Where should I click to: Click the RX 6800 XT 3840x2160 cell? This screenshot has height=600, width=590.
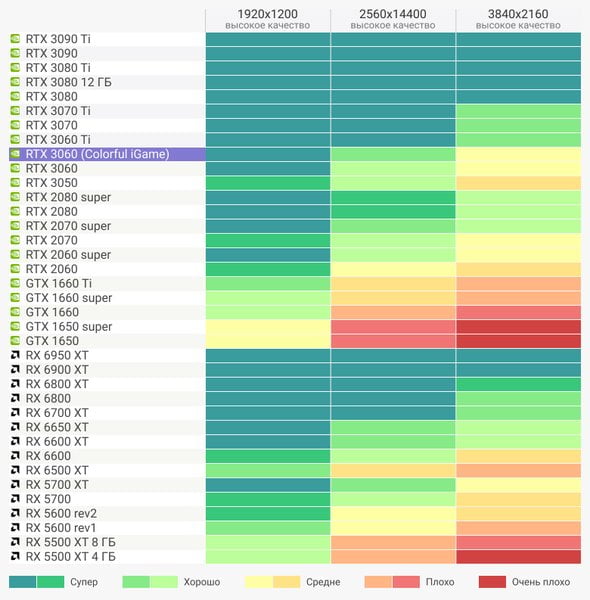point(518,384)
